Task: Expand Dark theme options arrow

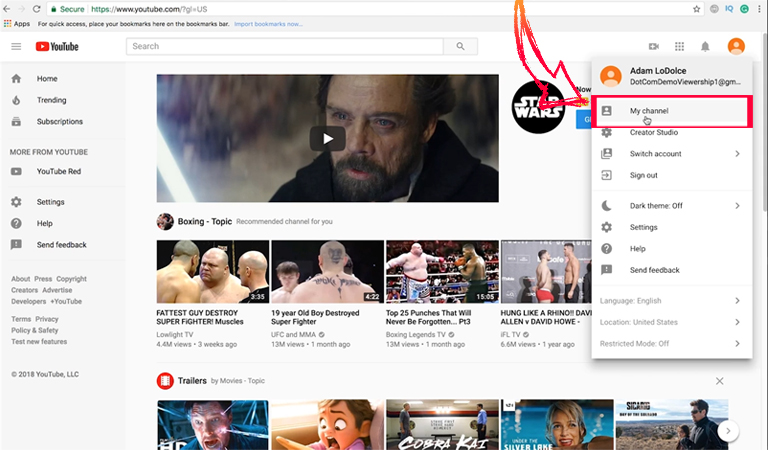Action: pos(737,206)
